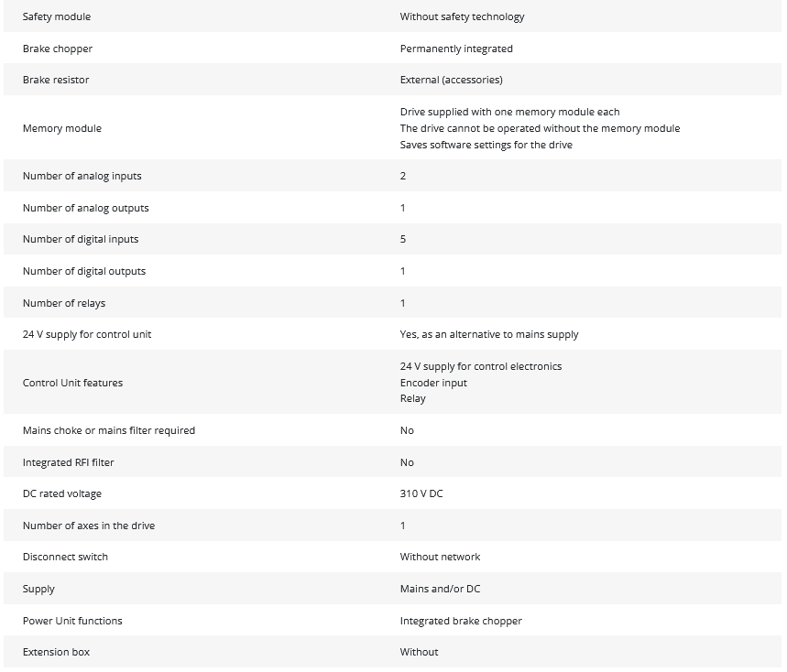Click the 'Number of digital inputs' label

tap(82, 239)
